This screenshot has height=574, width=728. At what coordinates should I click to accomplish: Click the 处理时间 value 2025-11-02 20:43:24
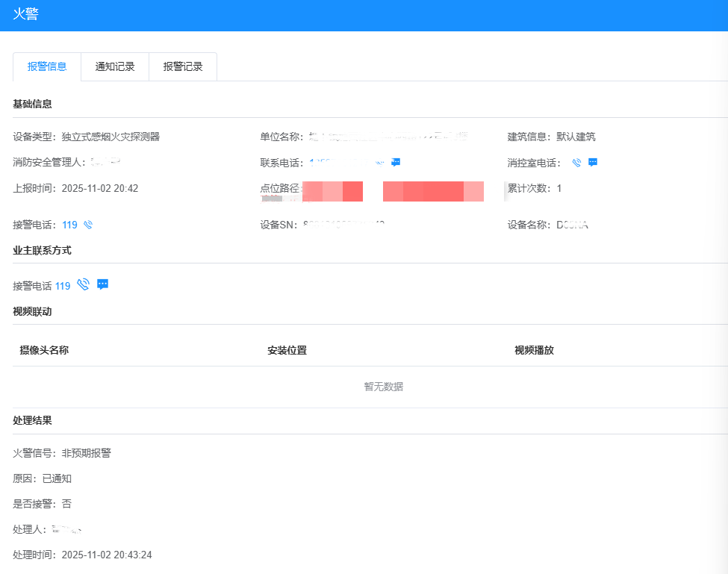click(x=107, y=555)
